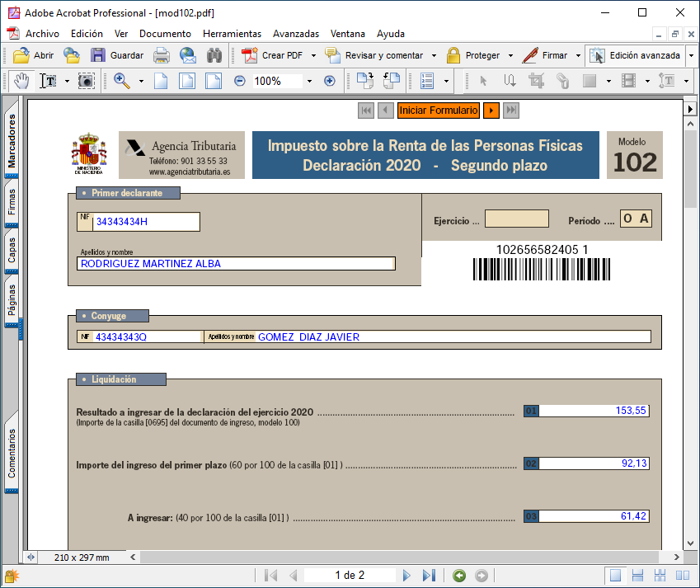Select the movie film tool

click(628, 81)
